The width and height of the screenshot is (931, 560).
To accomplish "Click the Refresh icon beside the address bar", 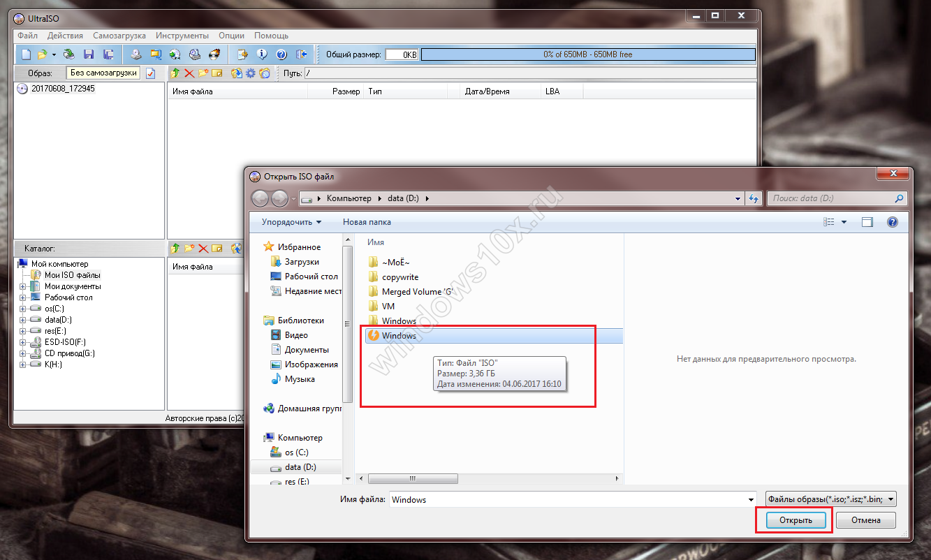I will 753,198.
